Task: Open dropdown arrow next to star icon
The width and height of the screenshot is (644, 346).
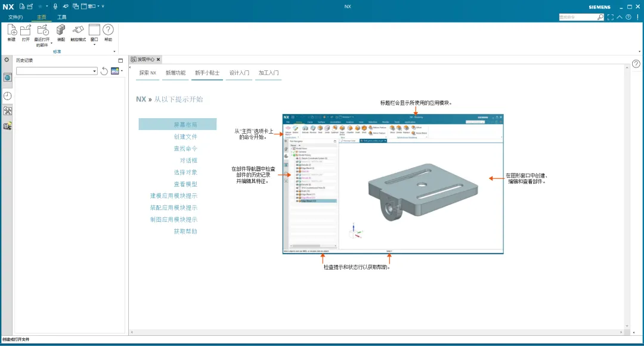Action: coord(47,6)
